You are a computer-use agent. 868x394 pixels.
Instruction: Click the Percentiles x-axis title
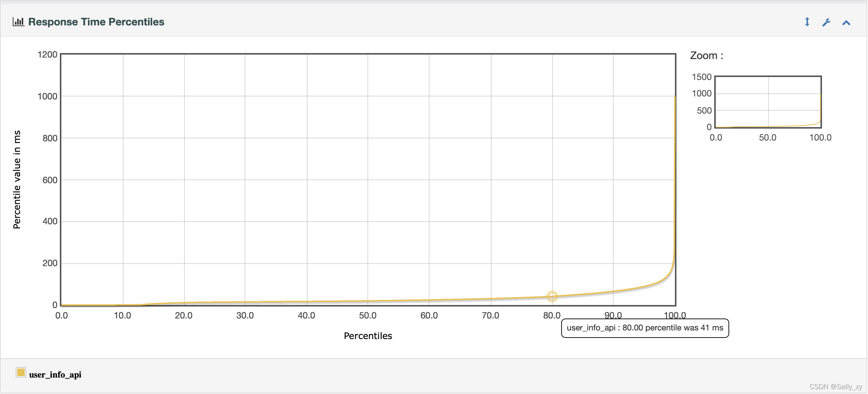point(368,336)
